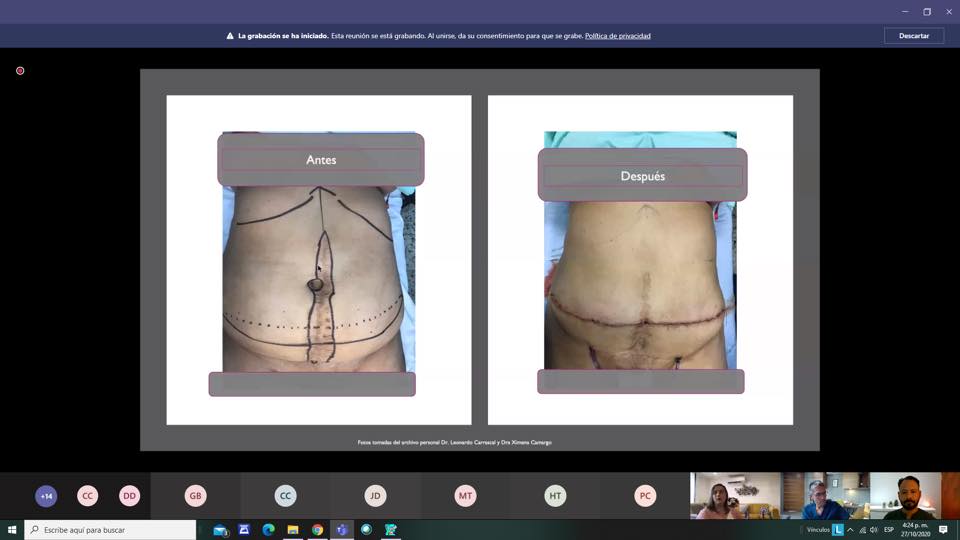
Task: Select the DD participant avatar
Action: point(129,496)
